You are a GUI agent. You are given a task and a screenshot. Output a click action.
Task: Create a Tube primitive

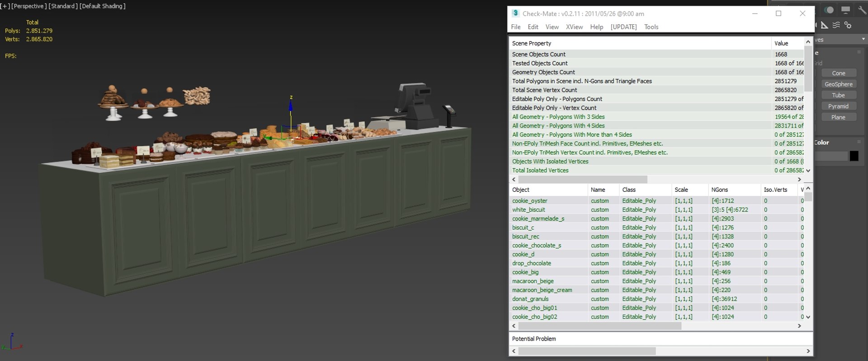tap(839, 95)
